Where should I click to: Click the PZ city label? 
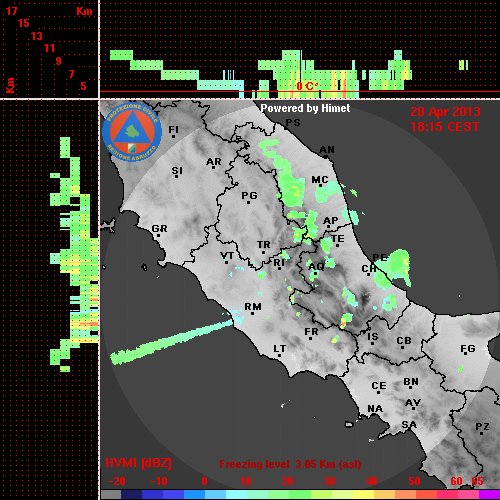click(x=482, y=427)
